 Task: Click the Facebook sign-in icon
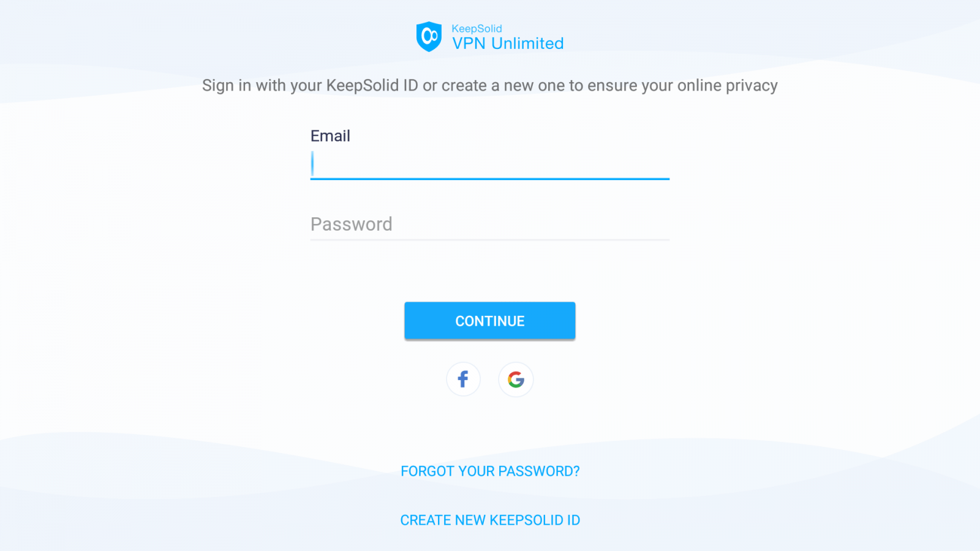pyautogui.click(x=463, y=380)
